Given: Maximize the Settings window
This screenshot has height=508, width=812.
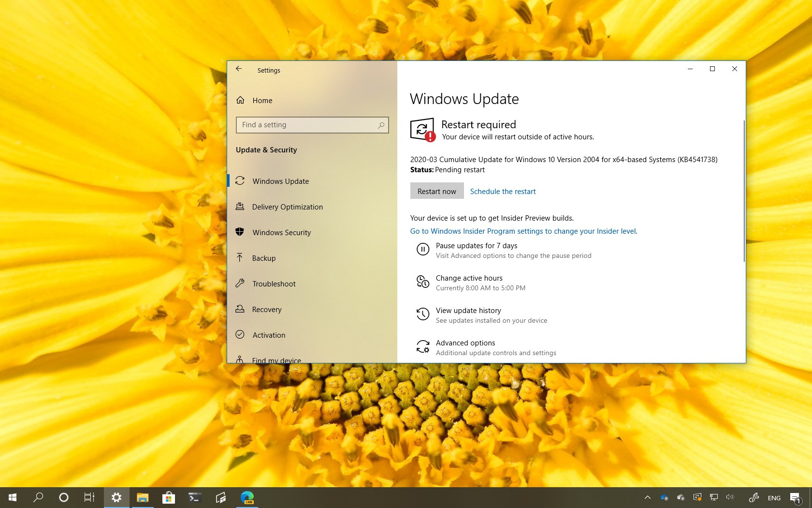Looking at the screenshot, I should pos(712,69).
